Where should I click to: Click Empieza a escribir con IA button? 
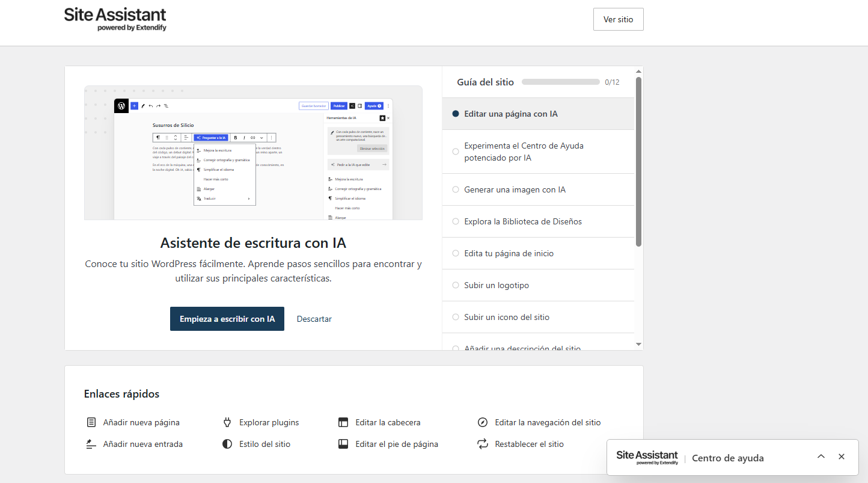click(227, 319)
